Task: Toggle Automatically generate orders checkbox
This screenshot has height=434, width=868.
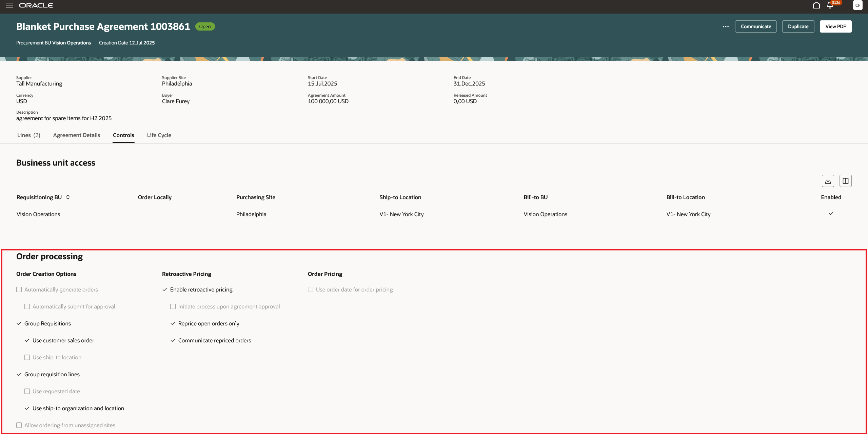Action: pyautogui.click(x=19, y=289)
